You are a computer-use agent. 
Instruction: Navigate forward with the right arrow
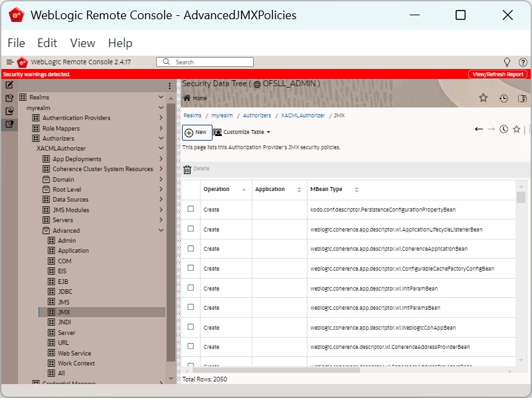click(491, 129)
